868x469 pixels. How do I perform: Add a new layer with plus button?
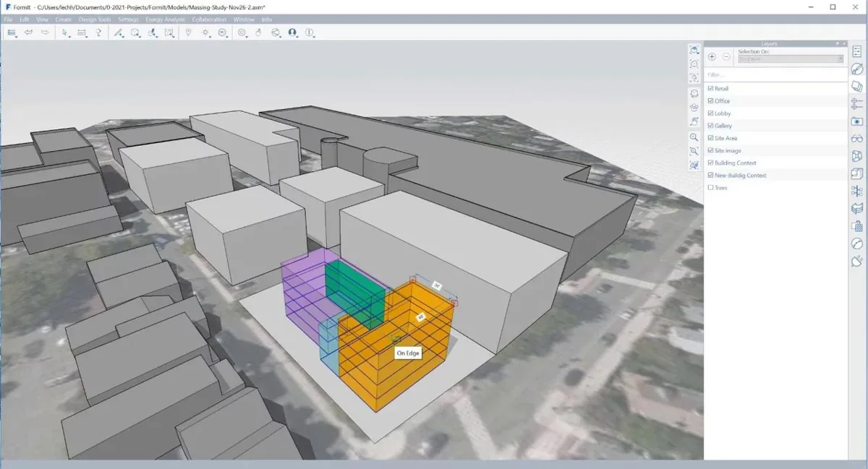pos(712,56)
